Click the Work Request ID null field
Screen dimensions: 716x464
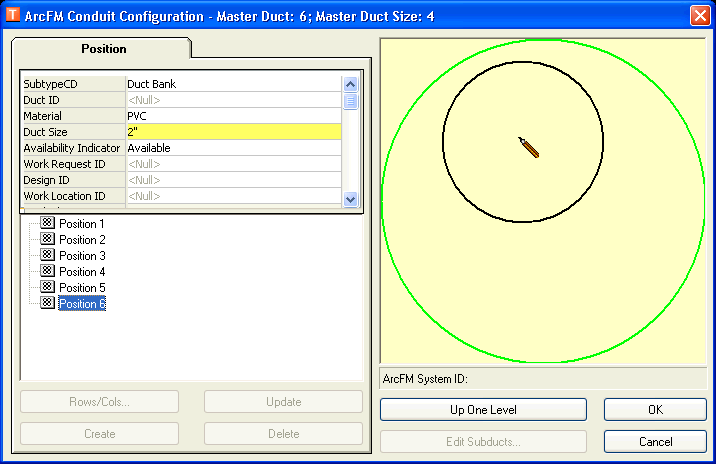click(233, 164)
